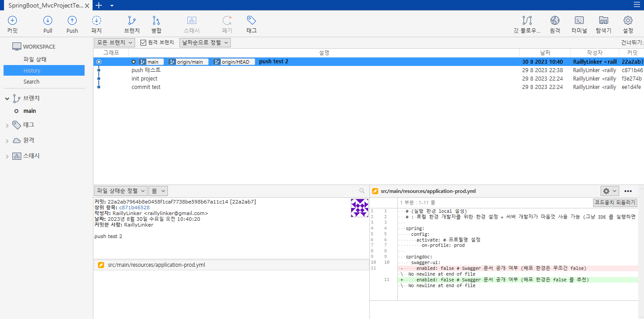Click the Commit (커밋) column header
The image size is (644, 319).
coord(632,53)
